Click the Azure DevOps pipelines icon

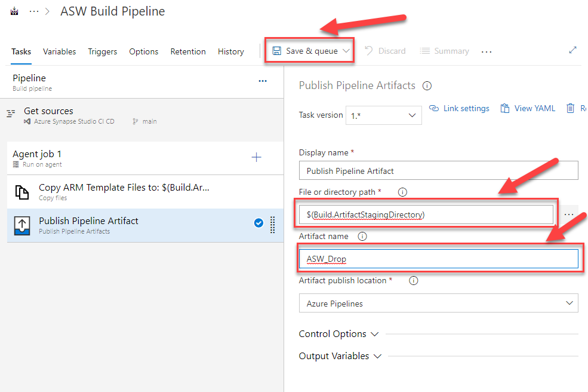pyautogui.click(x=14, y=12)
